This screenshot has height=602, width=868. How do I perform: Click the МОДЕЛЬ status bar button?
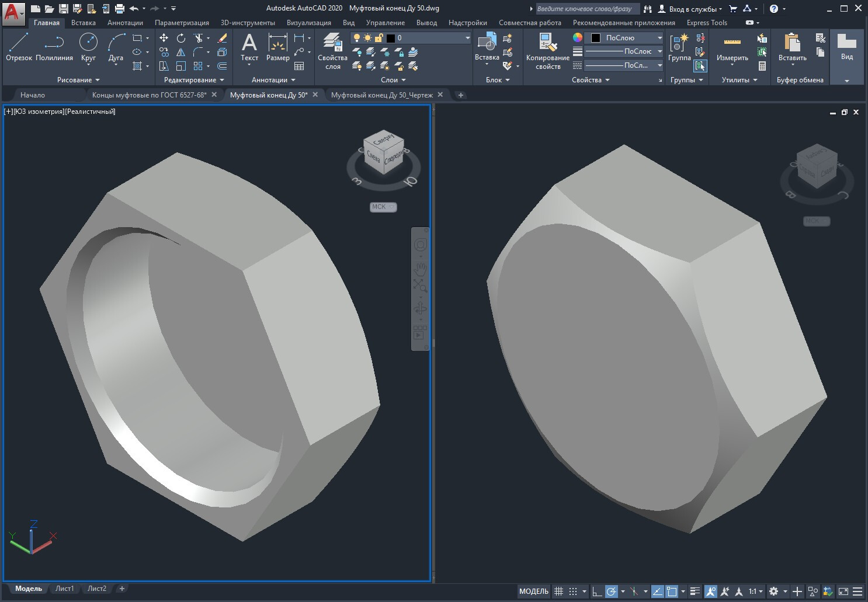pyautogui.click(x=534, y=591)
